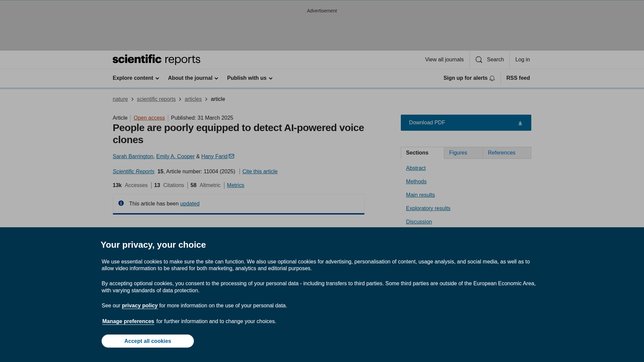Expand the Publish with us menu
Image resolution: width=644 pixels, height=362 pixels.
[x=250, y=78]
